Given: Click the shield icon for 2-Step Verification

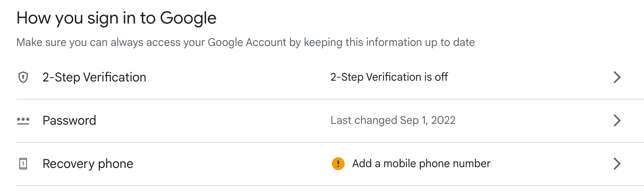Looking at the screenshot, I should 23,77.
